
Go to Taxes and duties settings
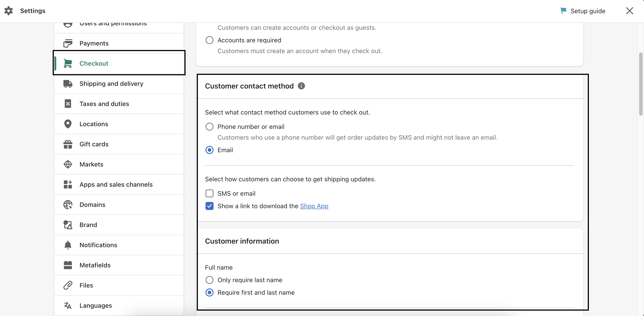pyautogui.click(x=104, y=104)
